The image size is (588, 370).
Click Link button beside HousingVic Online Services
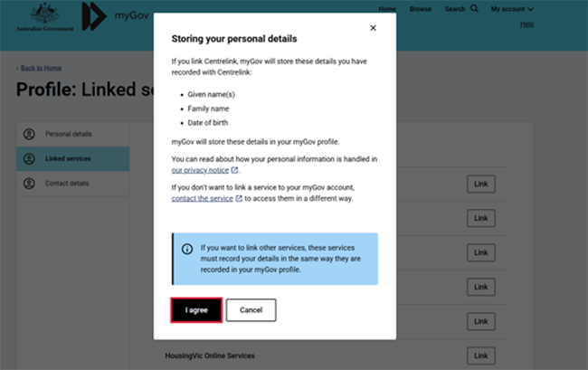[x=480, y=355]
